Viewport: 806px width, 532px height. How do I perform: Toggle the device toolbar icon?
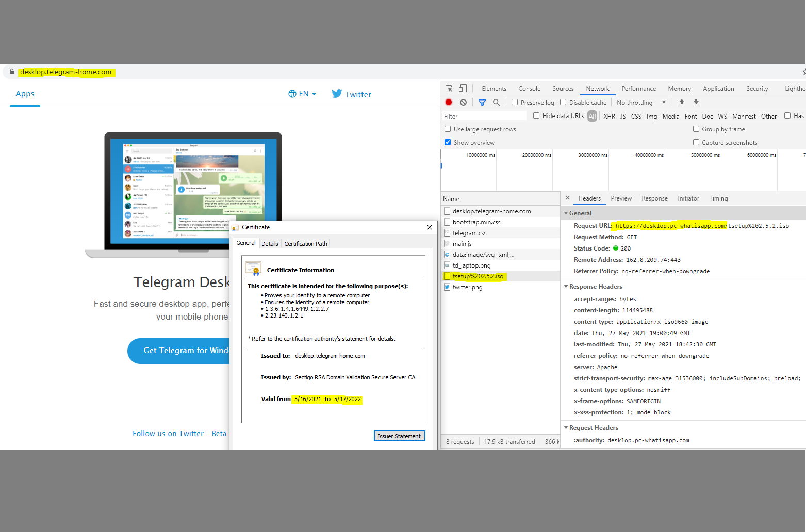coord(463,88)
